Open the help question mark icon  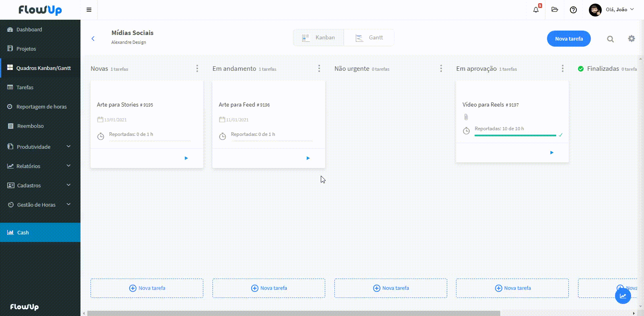(573, 10)
